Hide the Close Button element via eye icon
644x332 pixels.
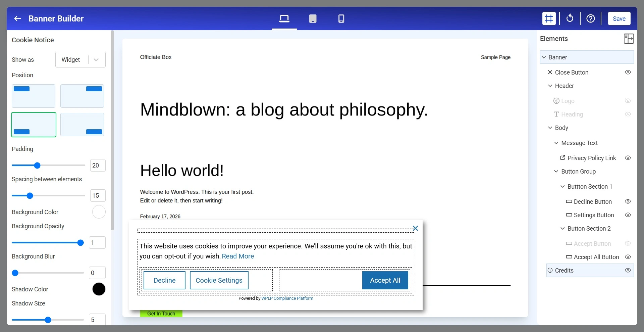(x=628, y=72)
